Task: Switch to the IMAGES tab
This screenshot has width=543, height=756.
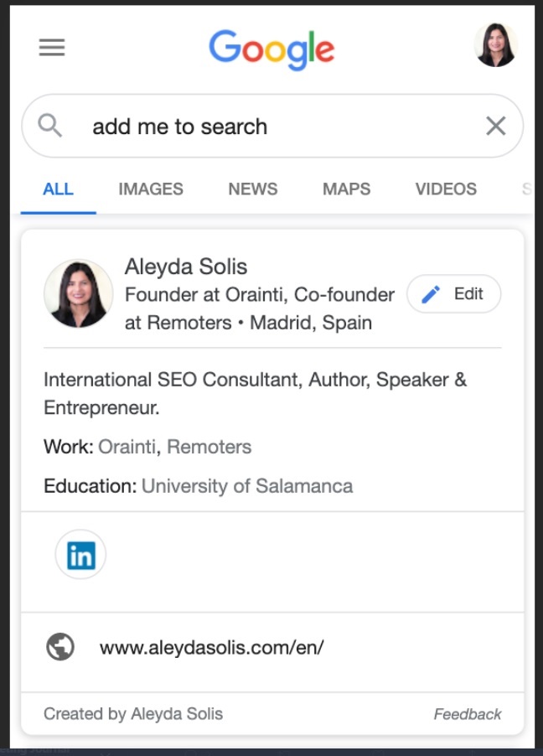Action: point(151,189)
